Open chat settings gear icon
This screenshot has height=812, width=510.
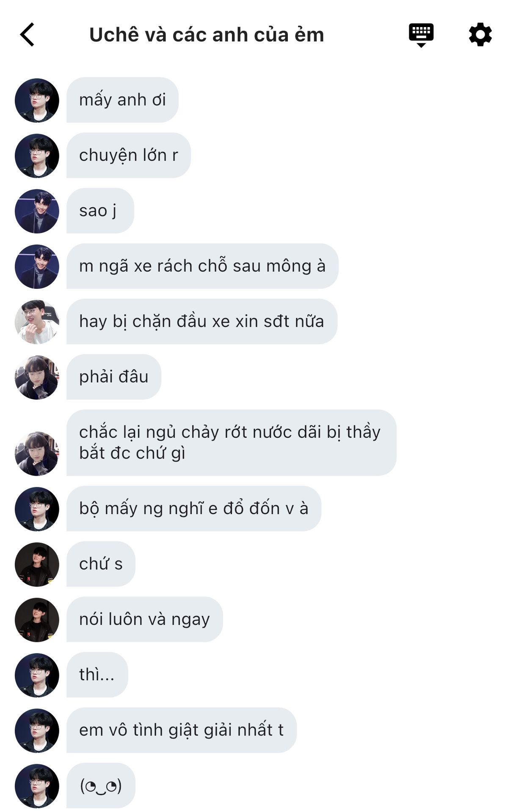(480, 35)
